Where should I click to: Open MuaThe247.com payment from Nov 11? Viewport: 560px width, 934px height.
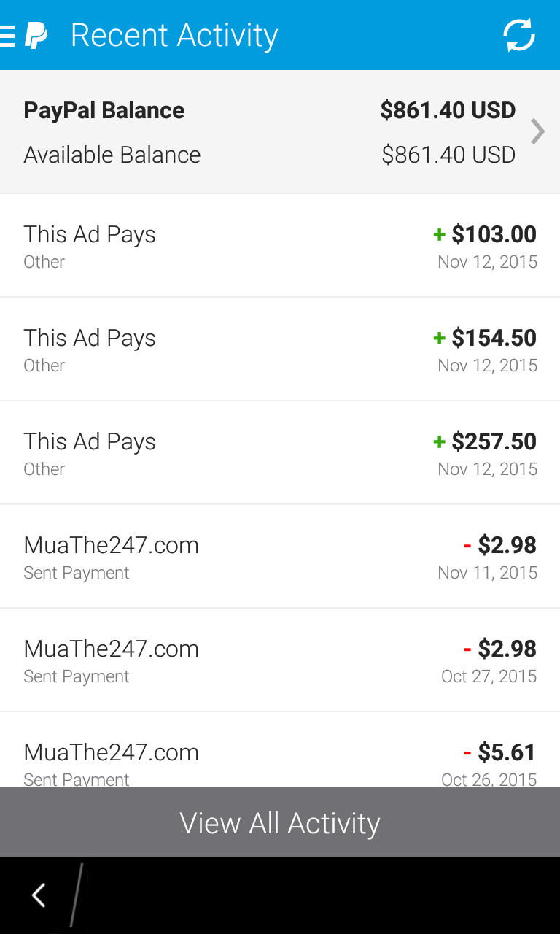(280, 557)
